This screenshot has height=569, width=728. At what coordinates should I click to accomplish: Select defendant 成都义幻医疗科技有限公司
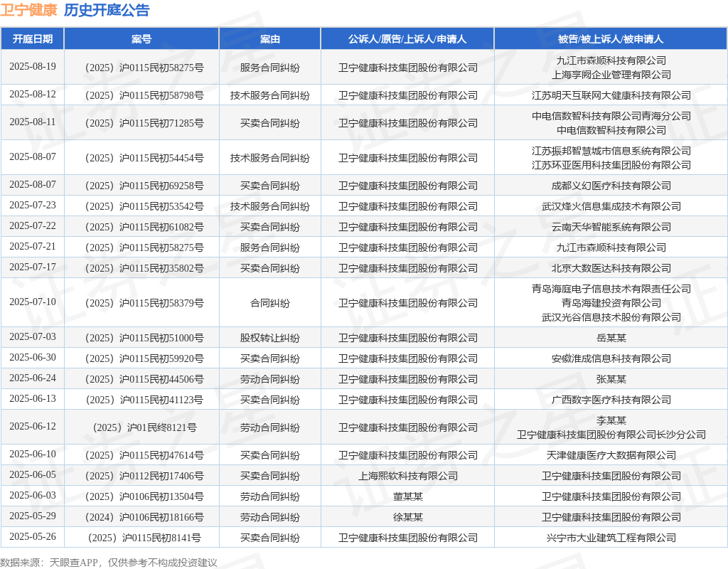click(611, 186)
